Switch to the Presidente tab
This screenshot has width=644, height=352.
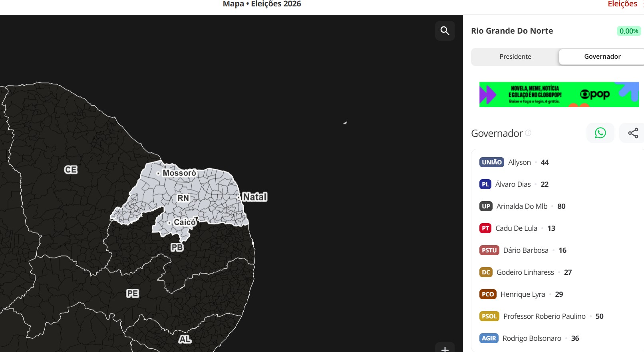click(515, 57)
